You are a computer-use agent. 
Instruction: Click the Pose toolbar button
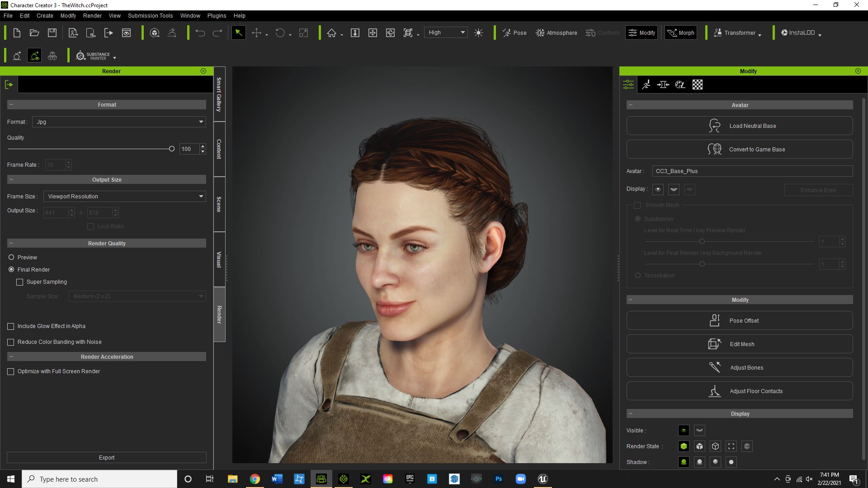pos(514,33)
